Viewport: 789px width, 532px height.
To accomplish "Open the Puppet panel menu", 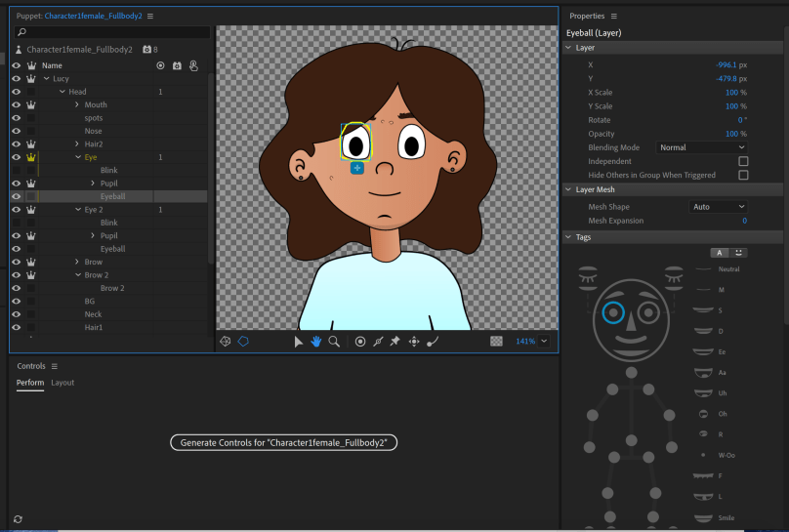I will pos(150,16).
